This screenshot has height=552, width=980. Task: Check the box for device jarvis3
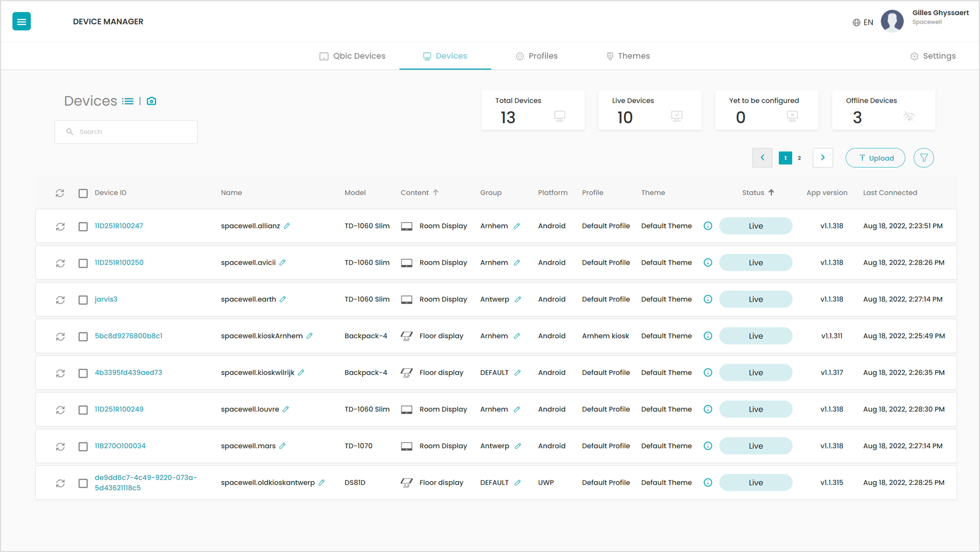pos(83,300)
